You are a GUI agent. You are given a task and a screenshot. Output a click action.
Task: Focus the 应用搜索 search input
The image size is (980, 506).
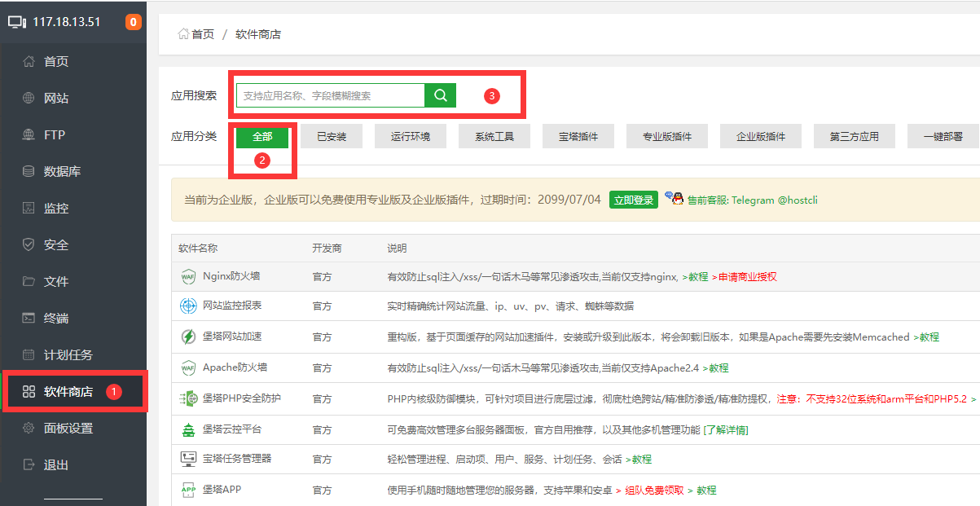pos(331,95)
